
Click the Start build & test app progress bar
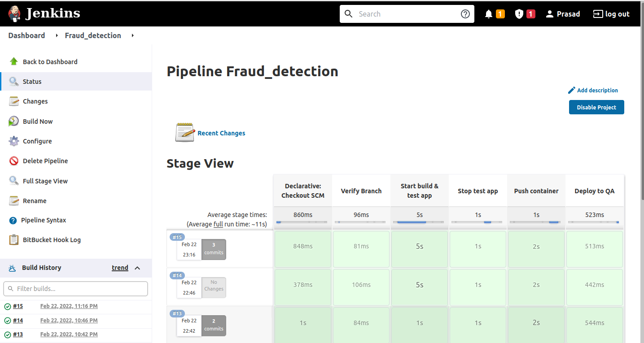[418, 222]
